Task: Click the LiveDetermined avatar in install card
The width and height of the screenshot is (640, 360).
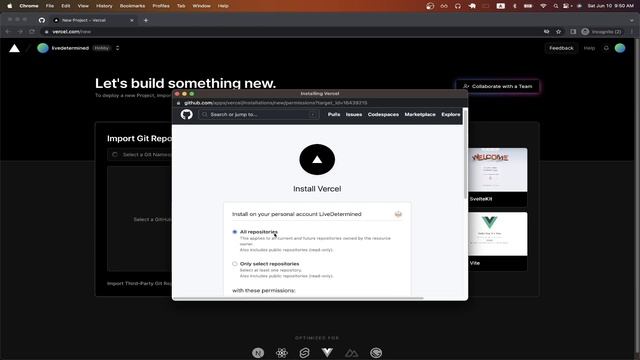Action: pos(398,214)
